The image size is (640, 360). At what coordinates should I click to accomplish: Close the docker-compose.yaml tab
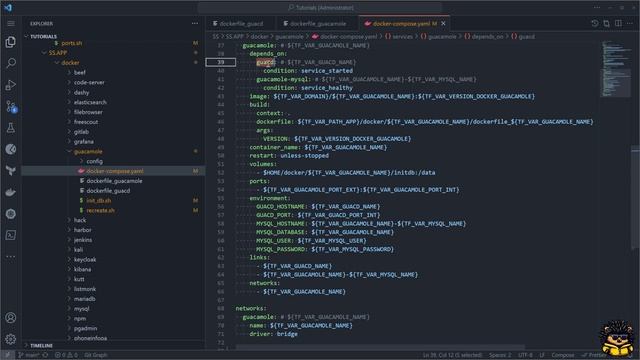pyautogui.click(x=443, y=24)
